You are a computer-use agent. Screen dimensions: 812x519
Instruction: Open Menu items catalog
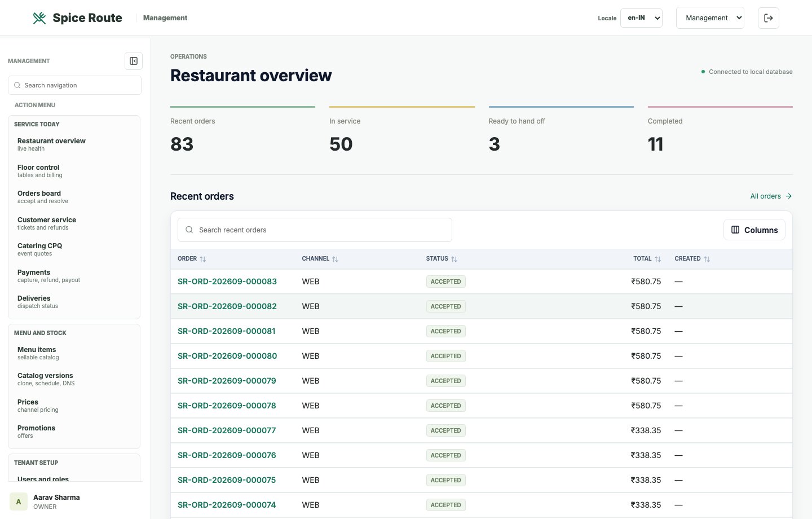[74, 353]
